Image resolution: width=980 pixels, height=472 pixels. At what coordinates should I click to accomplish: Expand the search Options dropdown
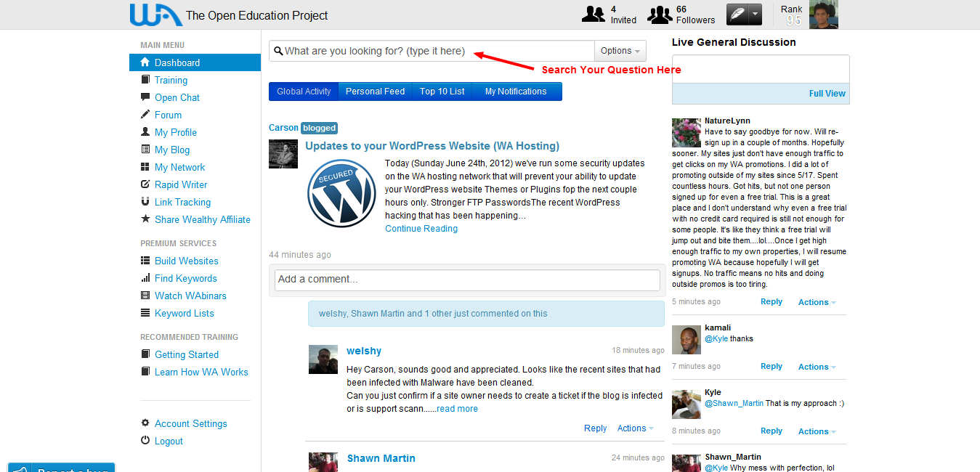click(620, 51)
